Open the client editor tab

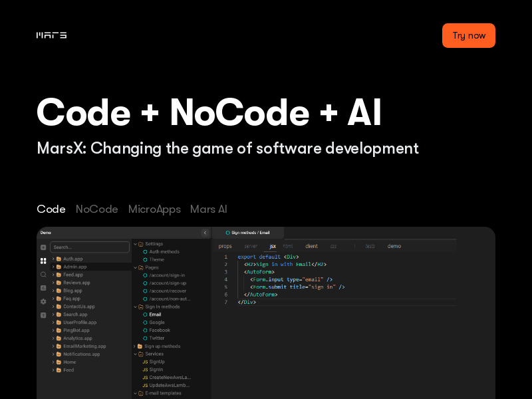coord(311,246)
